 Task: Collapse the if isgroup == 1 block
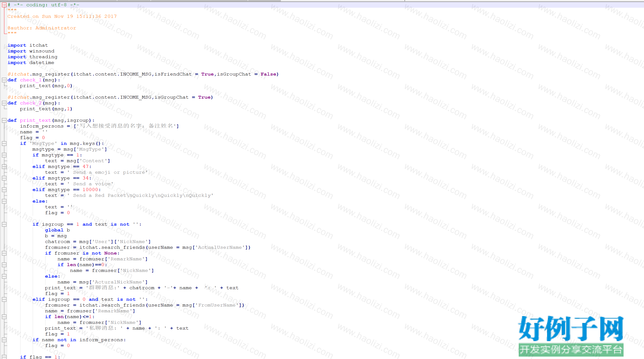pyautogui.click(x=4, y=224)
